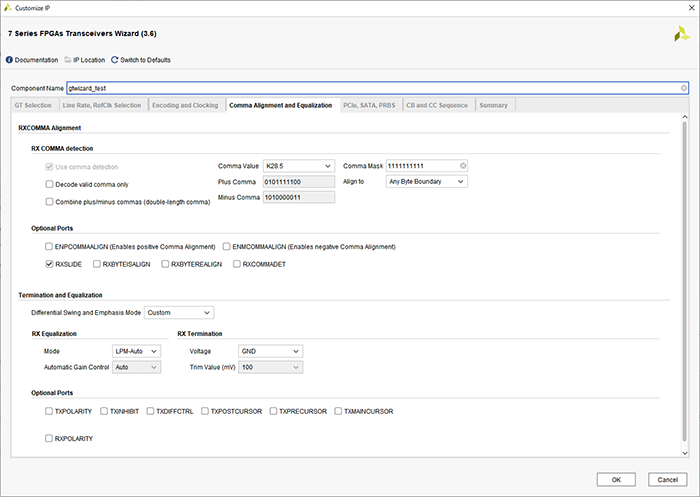This screenshot has height=497, width=700.
Task: Switch to Line Rate, RefClk Selection tab
Action: pos(102,105)
